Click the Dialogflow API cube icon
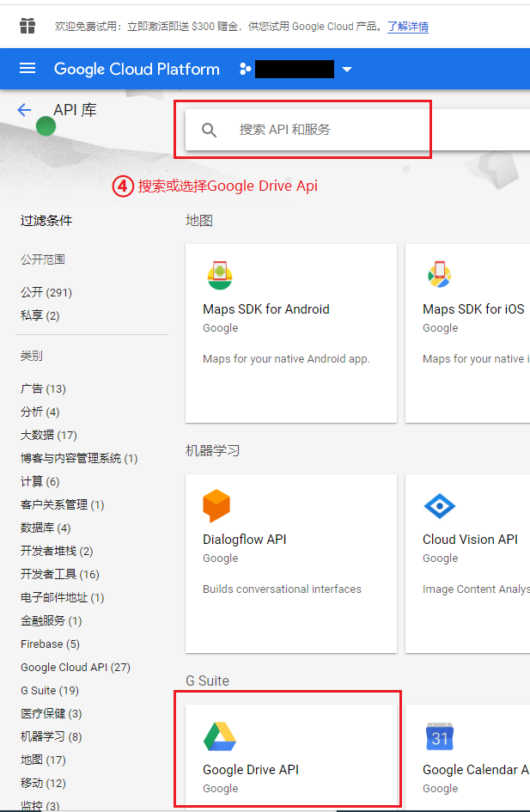The image size is (530, 812). [216, 505]
